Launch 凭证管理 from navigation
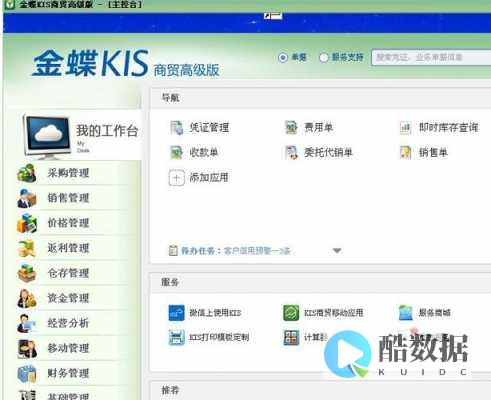491x400 pixels. (199, 127)
